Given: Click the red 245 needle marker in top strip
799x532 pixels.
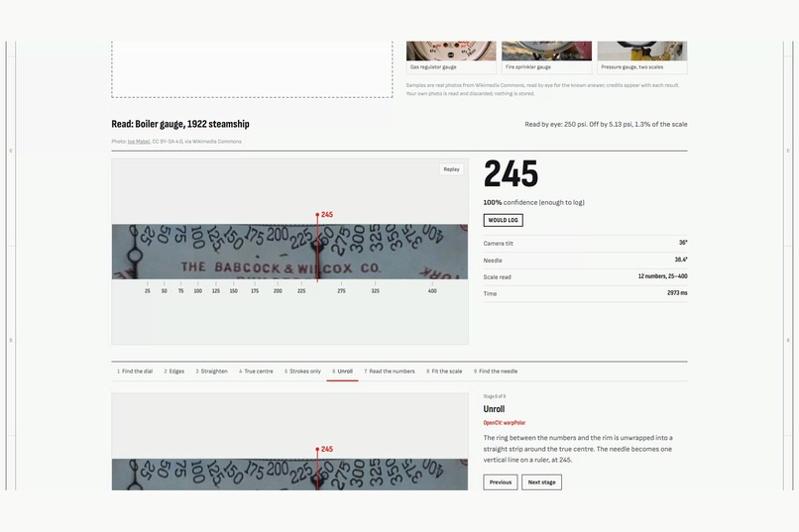Looking at the screenshot, I should (324, 215).
